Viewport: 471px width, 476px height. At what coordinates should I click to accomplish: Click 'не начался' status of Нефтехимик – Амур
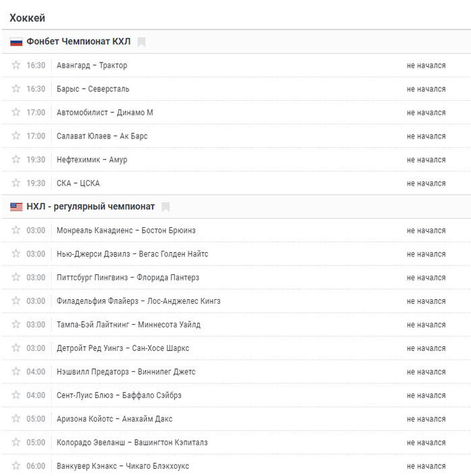pos(426,160)
